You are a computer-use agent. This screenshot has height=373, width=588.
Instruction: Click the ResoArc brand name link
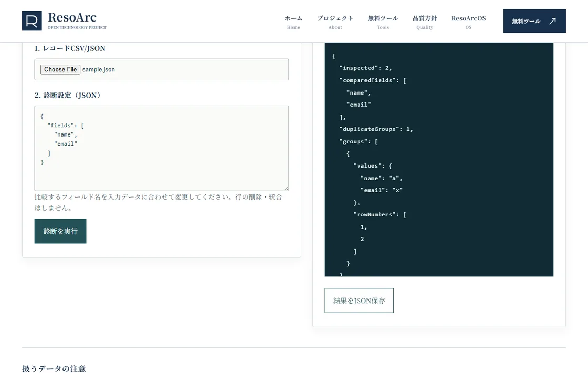pyautogui.click(x=72, y=17)
